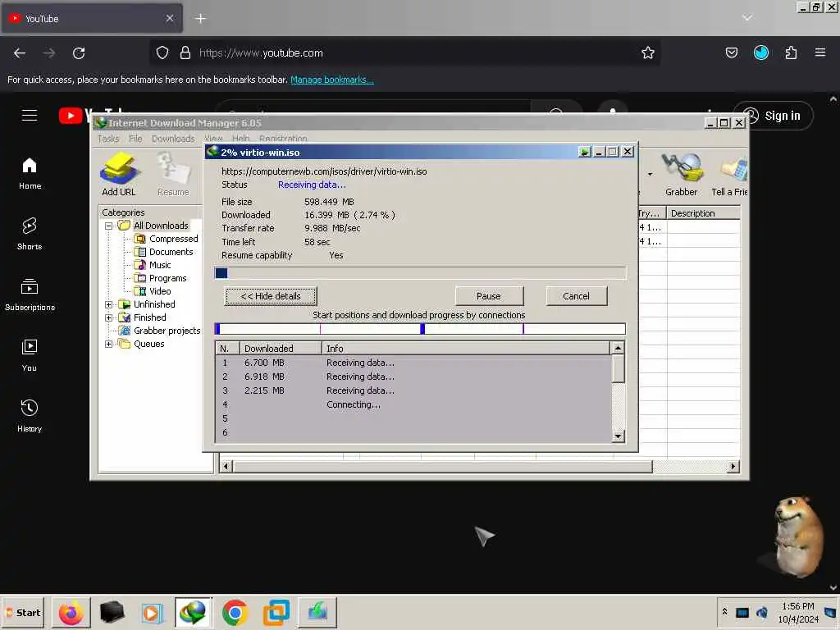Expand the Unfinished category node
Image resolution: width=840 pixels, height=630 pixels.
[108, 305]
